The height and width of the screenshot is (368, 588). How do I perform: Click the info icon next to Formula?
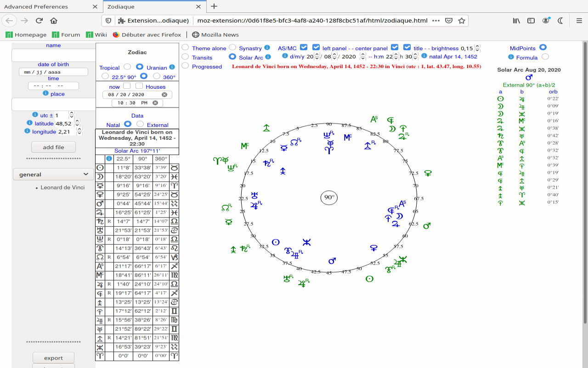[511, 57]
